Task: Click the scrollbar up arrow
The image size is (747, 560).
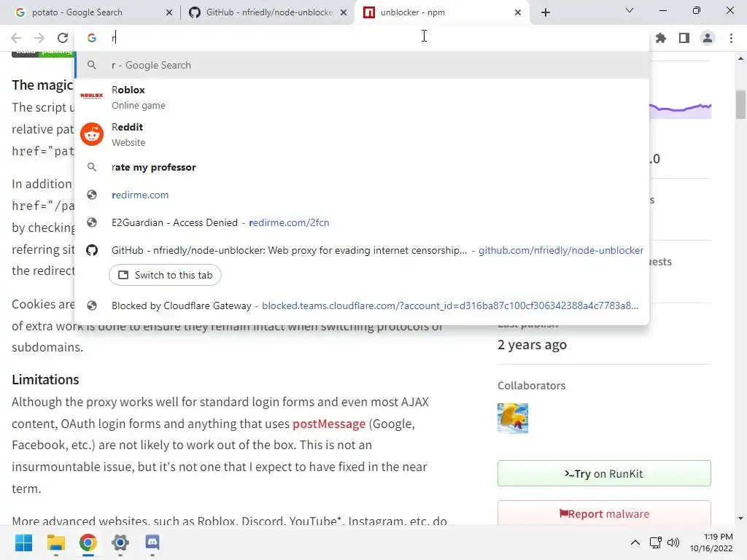Action: click(x=740, y=58)
